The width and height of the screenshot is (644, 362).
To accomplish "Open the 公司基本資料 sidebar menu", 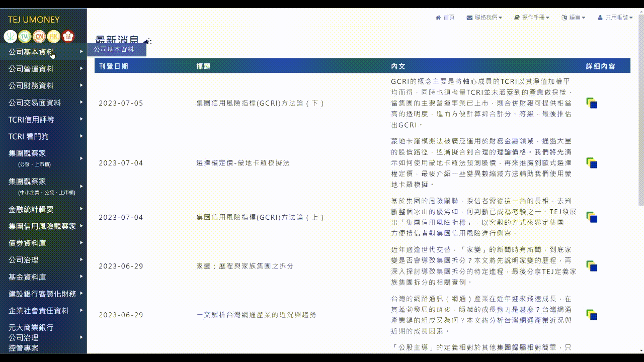I will (30, 51).
